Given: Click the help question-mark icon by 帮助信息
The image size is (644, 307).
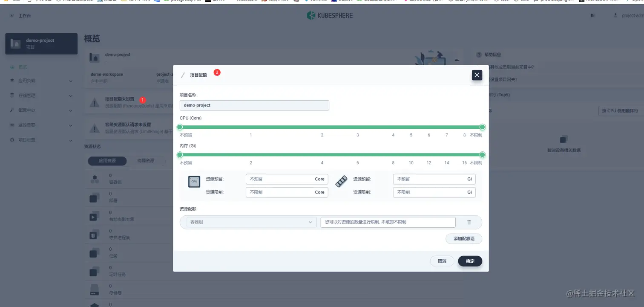Looking at the screenshot, I should [x=479, y=55].
